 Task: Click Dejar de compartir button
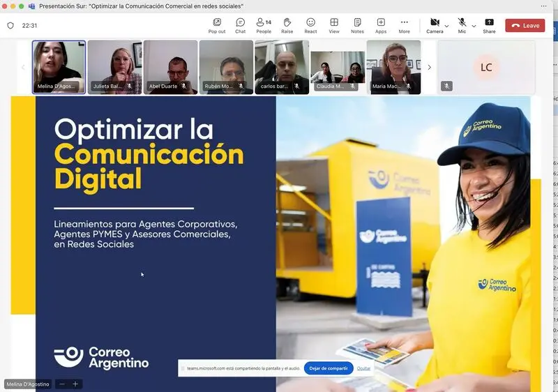pyautogui.click(x=329, y=368)
